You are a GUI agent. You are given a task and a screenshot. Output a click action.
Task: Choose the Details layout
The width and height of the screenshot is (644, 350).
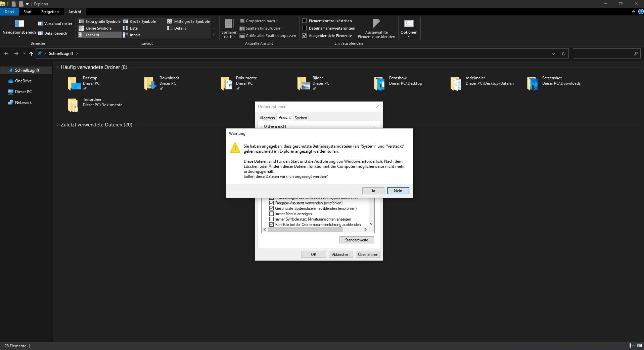(x=177, y=28)
